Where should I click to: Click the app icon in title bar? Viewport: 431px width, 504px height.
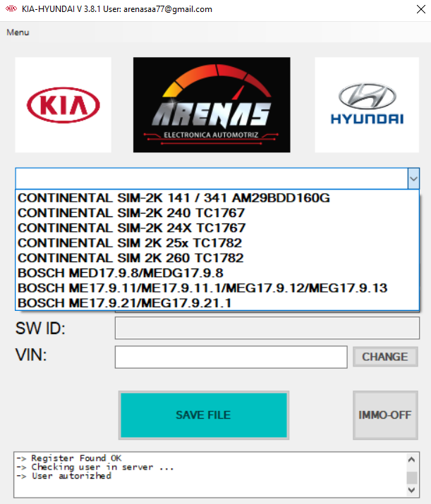click(11, 9)
